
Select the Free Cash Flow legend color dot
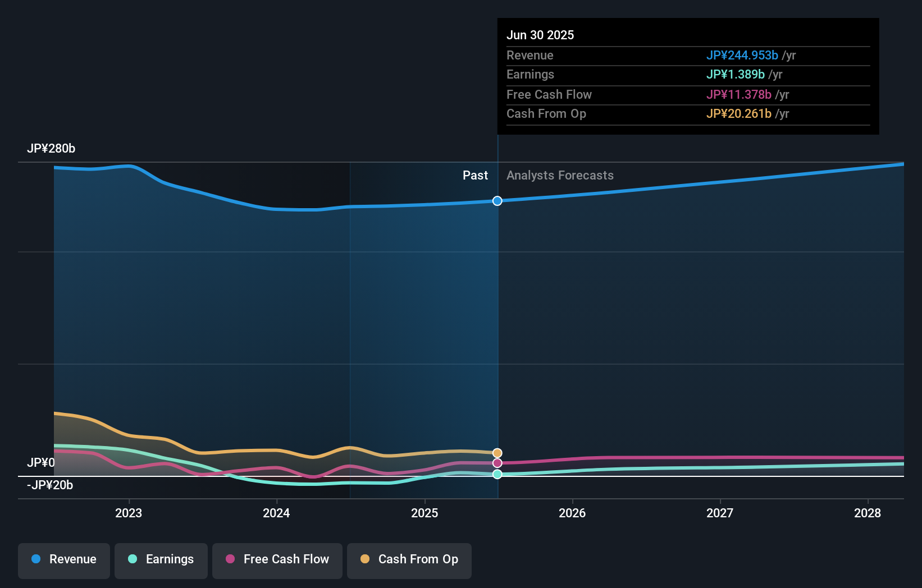click(x=231, y=559)
